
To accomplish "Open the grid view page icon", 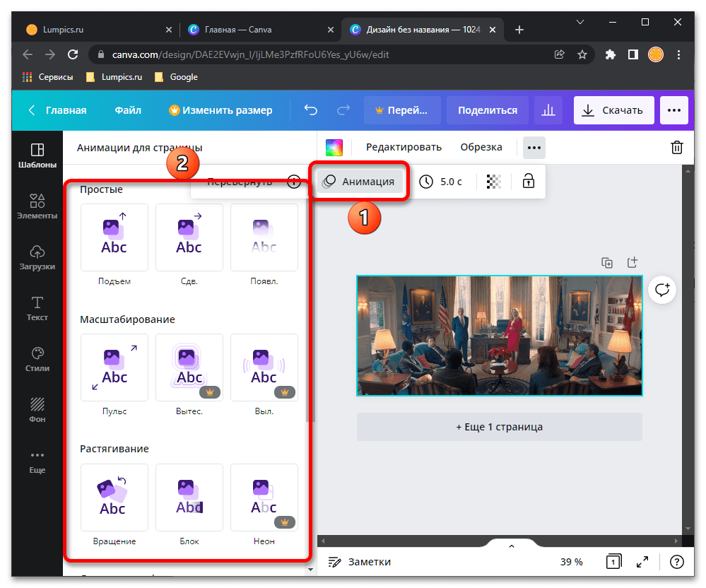I will (613, 561).
